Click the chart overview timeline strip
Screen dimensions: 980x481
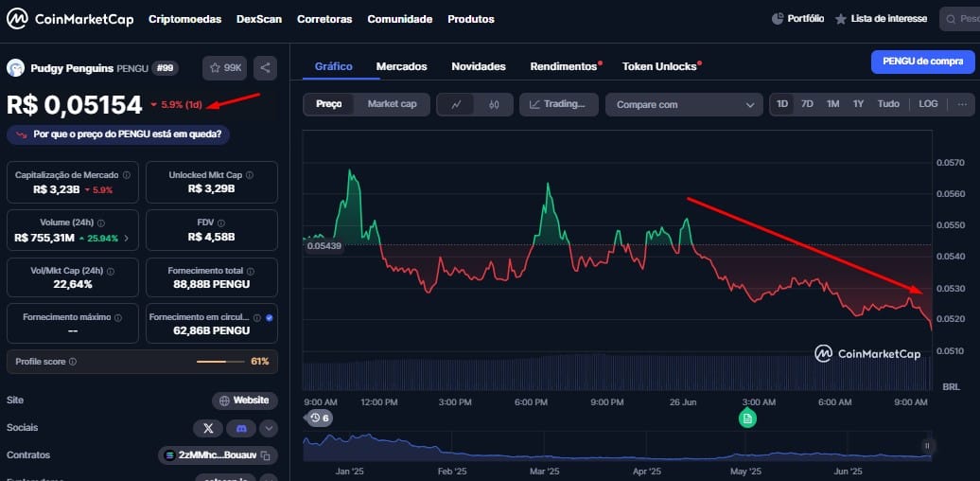point(617,447)
